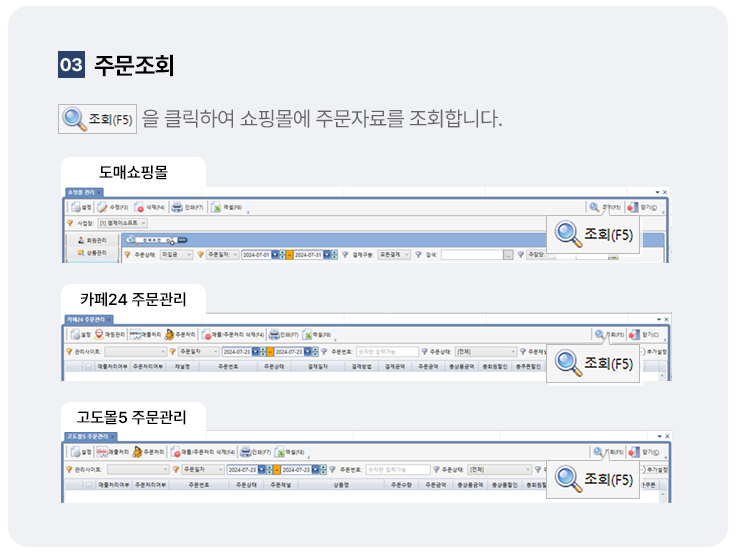Click start date 2024-07-01 field in 쇼핑몰 관리
The width and height of the screenshot is (737, 557).
pos(256,255)
